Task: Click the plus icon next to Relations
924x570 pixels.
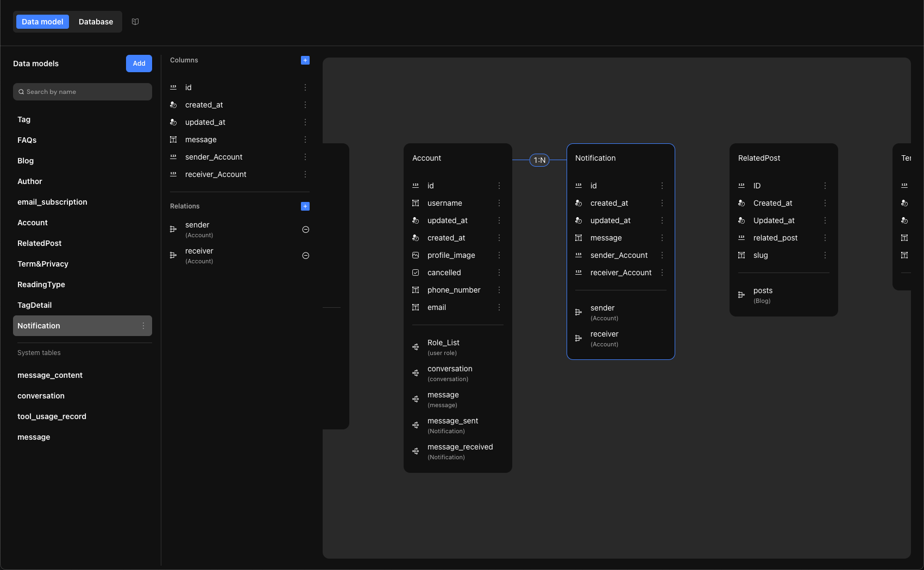Action: [305, 206]
